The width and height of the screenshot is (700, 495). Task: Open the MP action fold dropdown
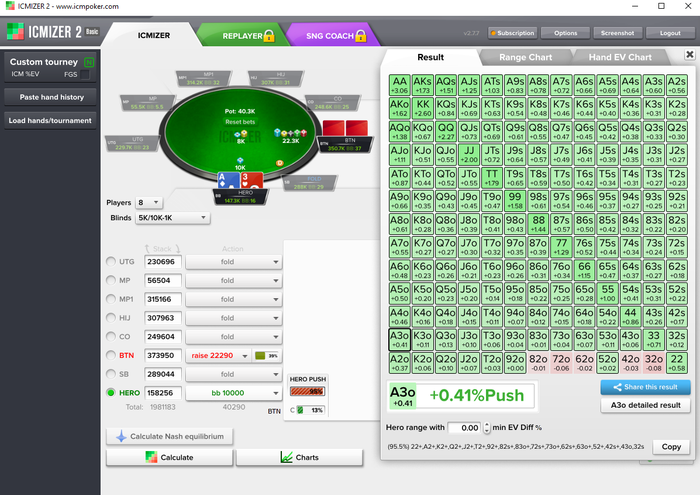click(x=233, y=281)
